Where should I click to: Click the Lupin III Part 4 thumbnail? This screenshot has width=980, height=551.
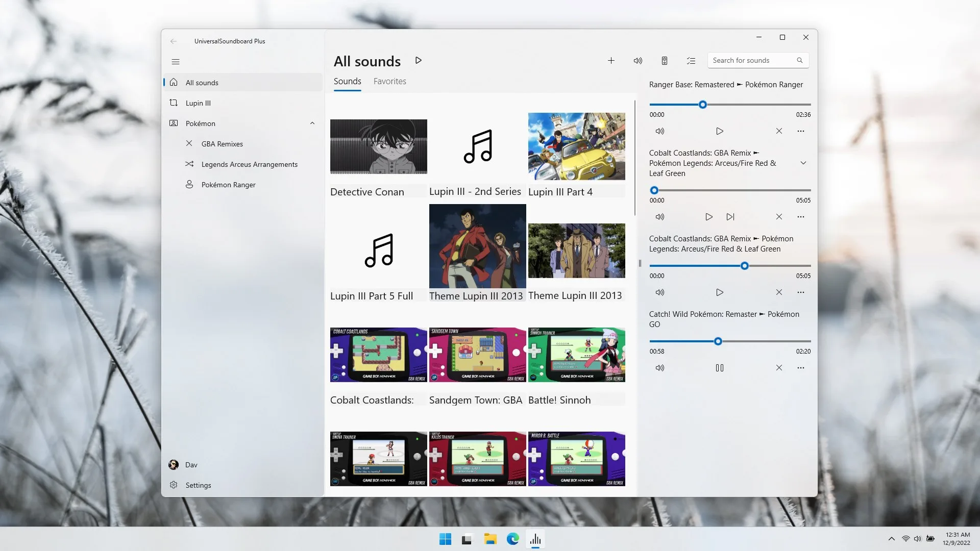(576, 146)
